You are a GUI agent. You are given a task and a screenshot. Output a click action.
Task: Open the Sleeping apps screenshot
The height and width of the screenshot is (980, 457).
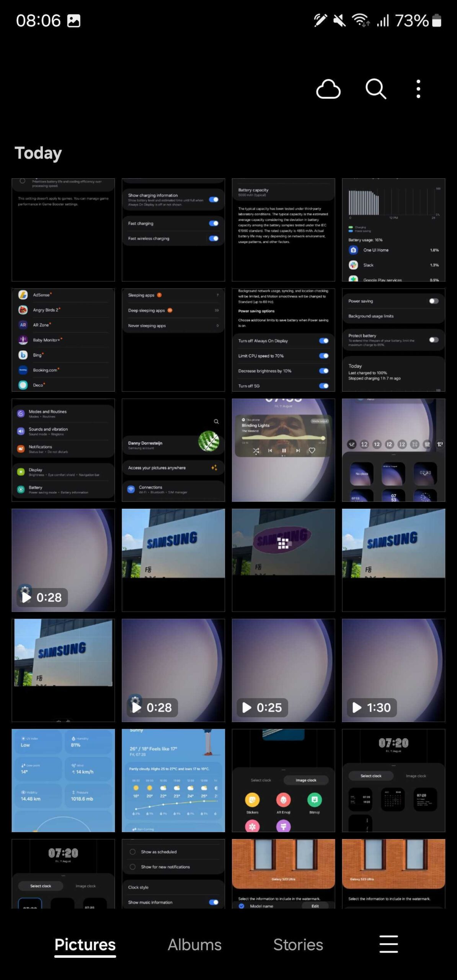(x=173, y=340)
